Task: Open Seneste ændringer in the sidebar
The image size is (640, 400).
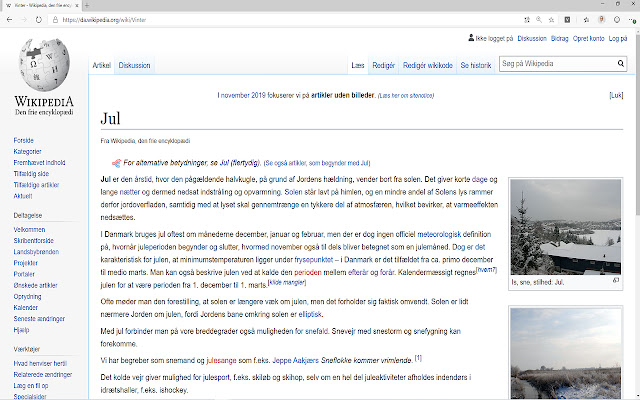Action: (x=39, y=316)
